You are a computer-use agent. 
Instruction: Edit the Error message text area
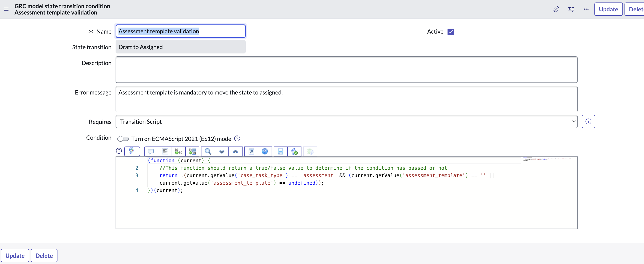coord(346,99)
